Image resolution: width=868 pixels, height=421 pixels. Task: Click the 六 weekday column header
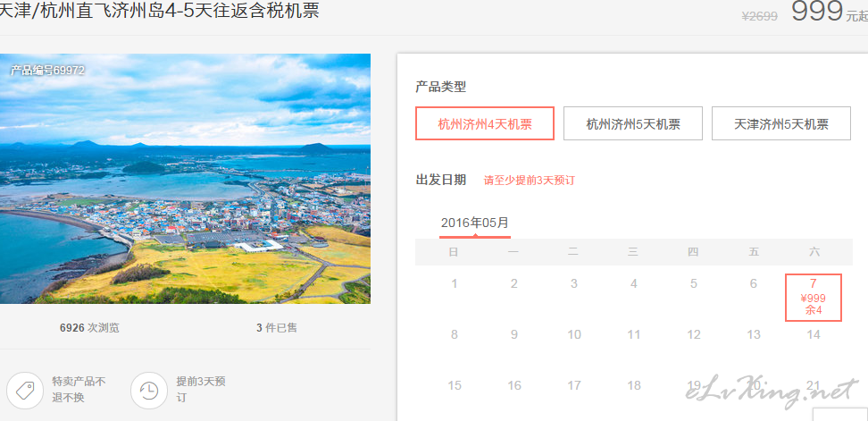[814, 253]
